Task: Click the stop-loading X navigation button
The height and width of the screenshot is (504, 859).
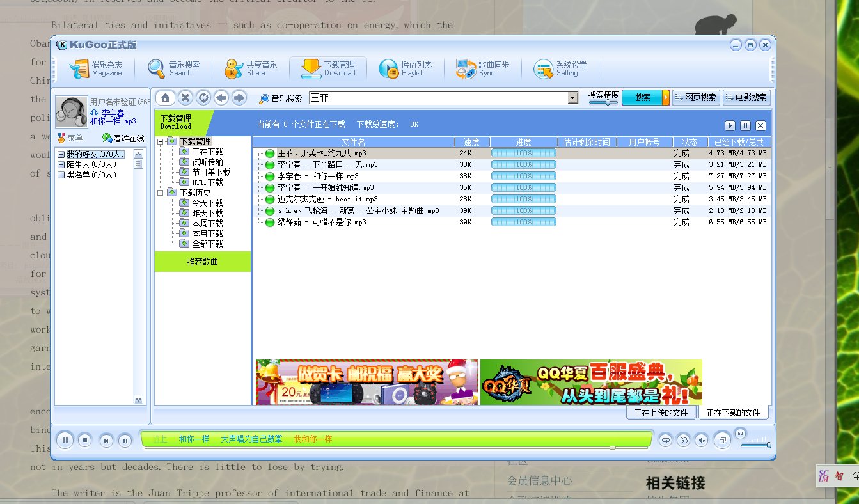Action: 185,98
